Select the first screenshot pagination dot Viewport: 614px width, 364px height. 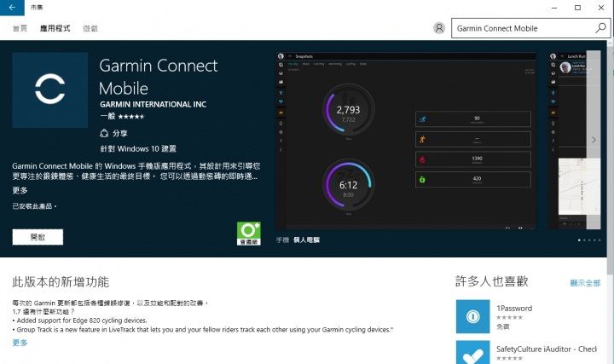579,240
